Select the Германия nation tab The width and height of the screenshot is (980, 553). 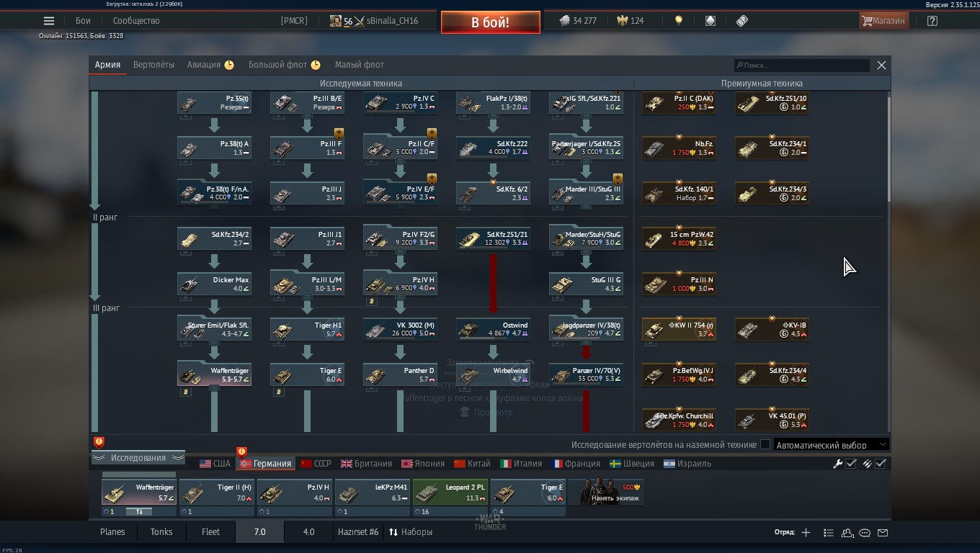point(266,464)
